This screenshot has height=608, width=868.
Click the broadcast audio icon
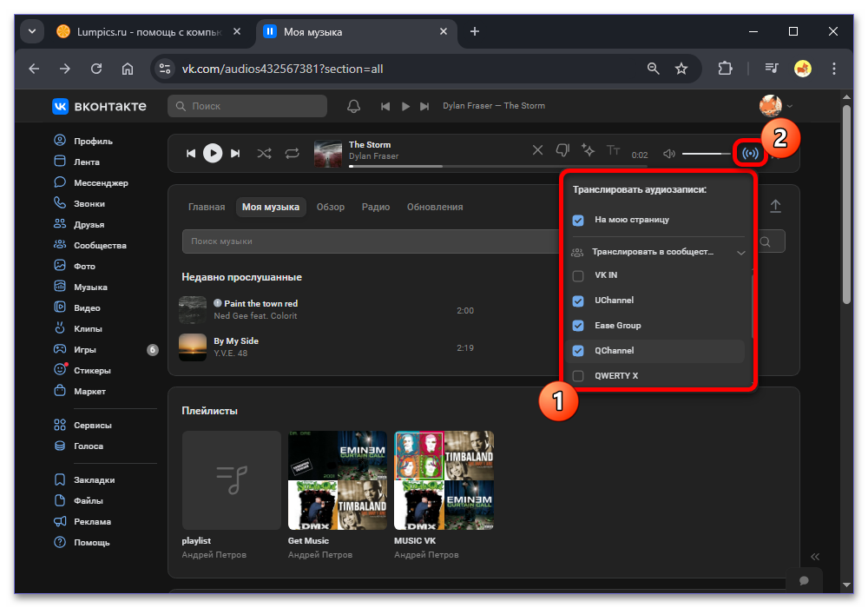750,154
